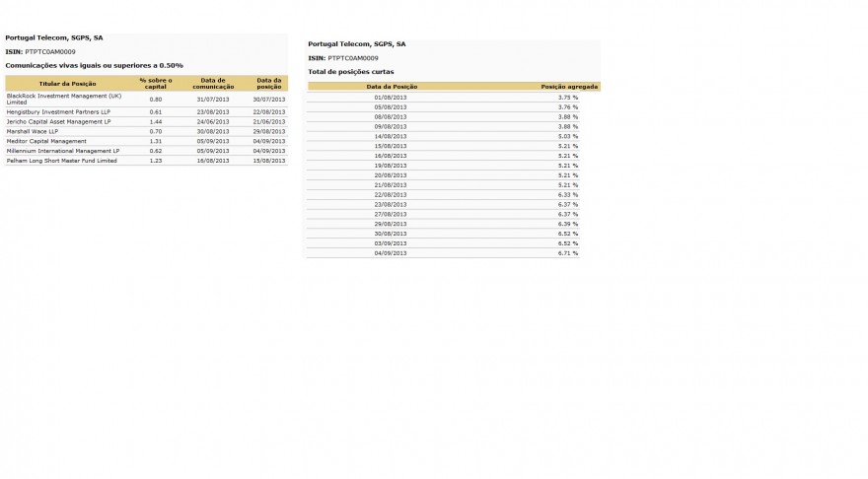The width and height of the screenshot is (868, 479).
Task: Select 'Hengistbury Investment Partners LLP' holder name
Action: 58,112
